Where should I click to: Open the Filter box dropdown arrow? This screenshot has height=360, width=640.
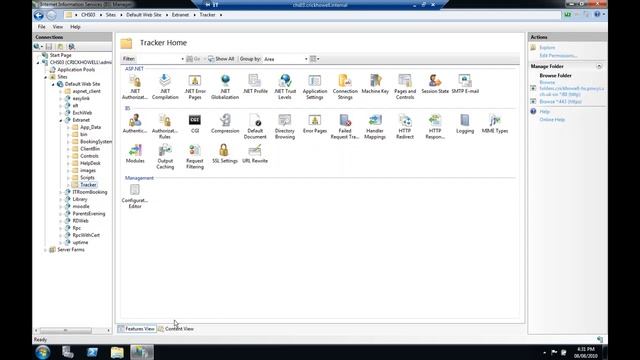[x=182, y=59]
